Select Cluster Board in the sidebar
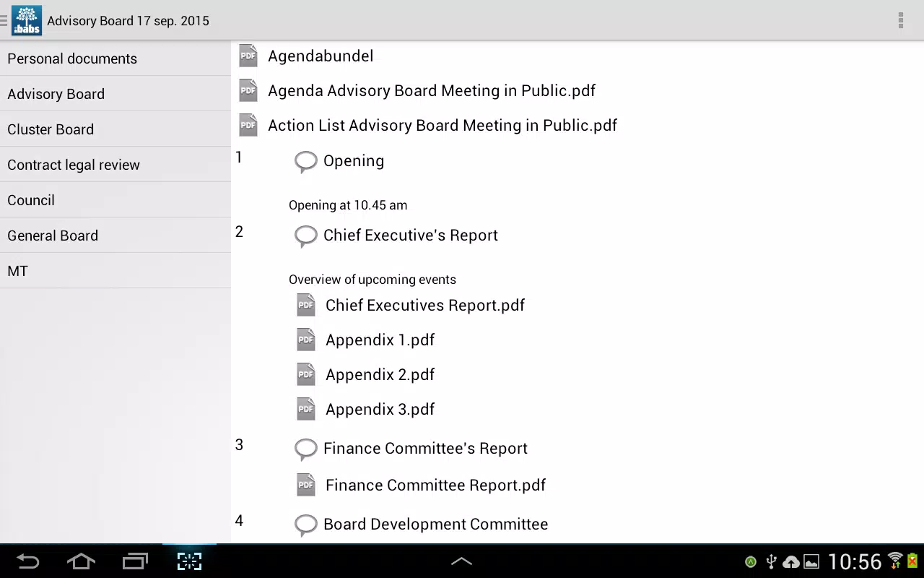 115,129
